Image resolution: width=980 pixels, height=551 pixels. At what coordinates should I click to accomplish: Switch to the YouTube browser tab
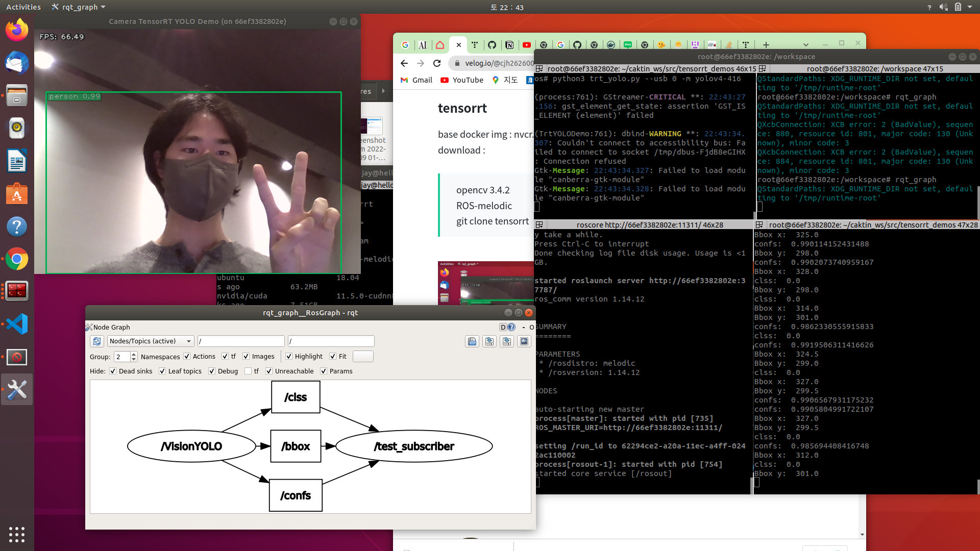coord(526,45)
